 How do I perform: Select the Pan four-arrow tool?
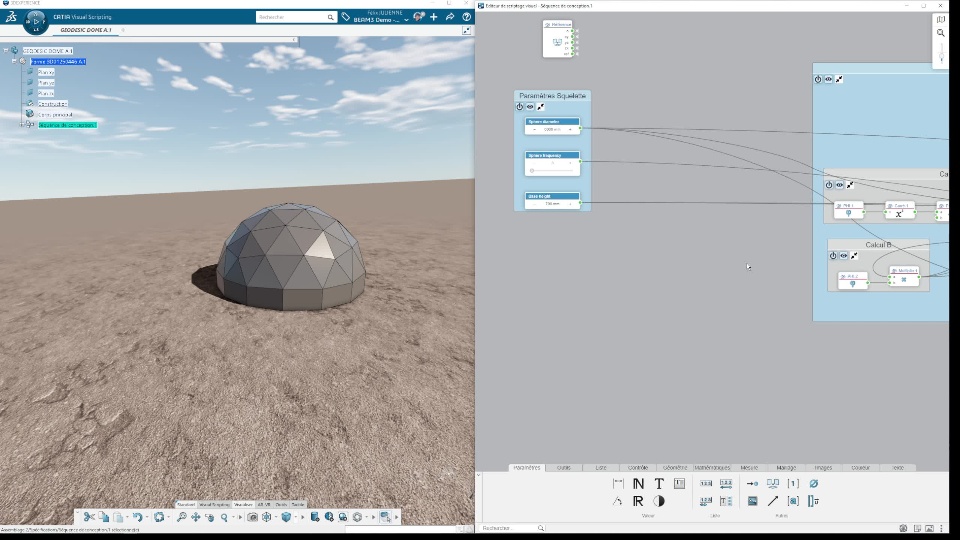pos(196,517)
